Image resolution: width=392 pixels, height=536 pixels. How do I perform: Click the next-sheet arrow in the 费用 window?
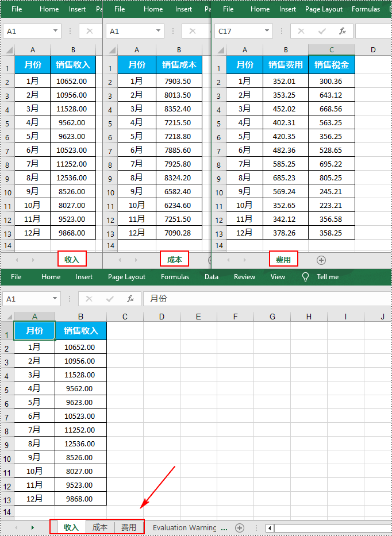click(x=245, y=260)
